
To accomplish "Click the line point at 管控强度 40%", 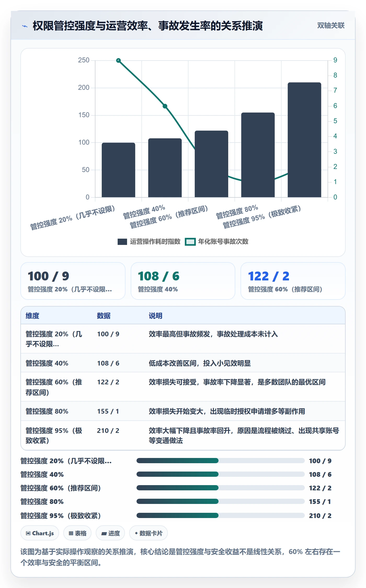I will [165, 106].
